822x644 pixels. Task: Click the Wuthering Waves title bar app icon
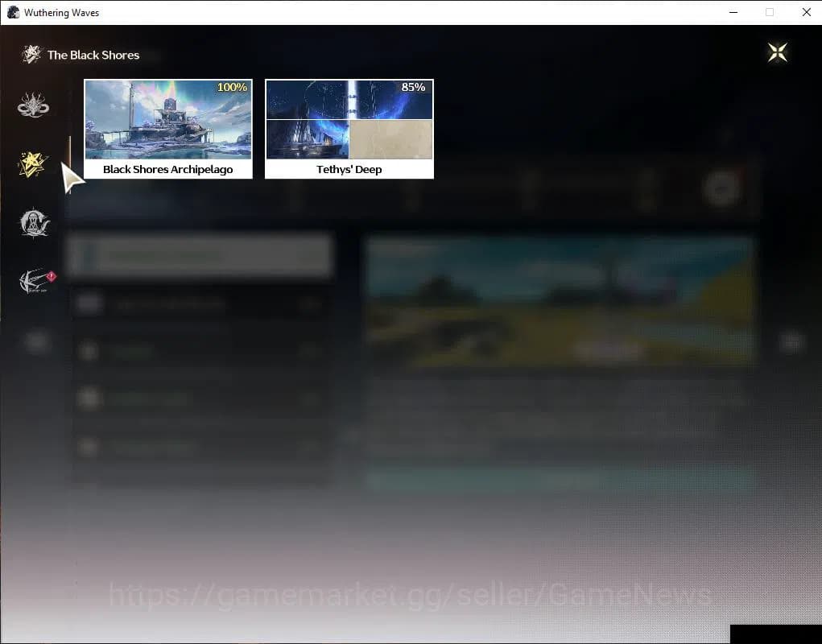click(13, 13)
